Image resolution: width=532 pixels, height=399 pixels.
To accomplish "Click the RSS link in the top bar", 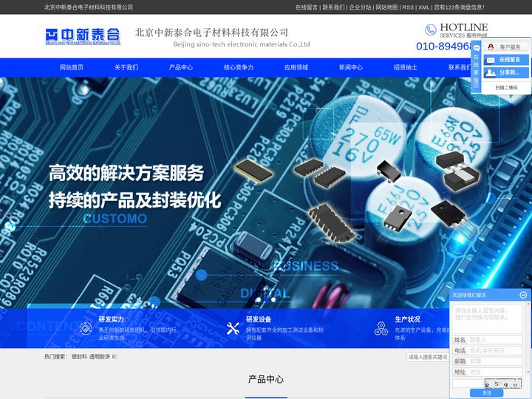I will [408, 7].
